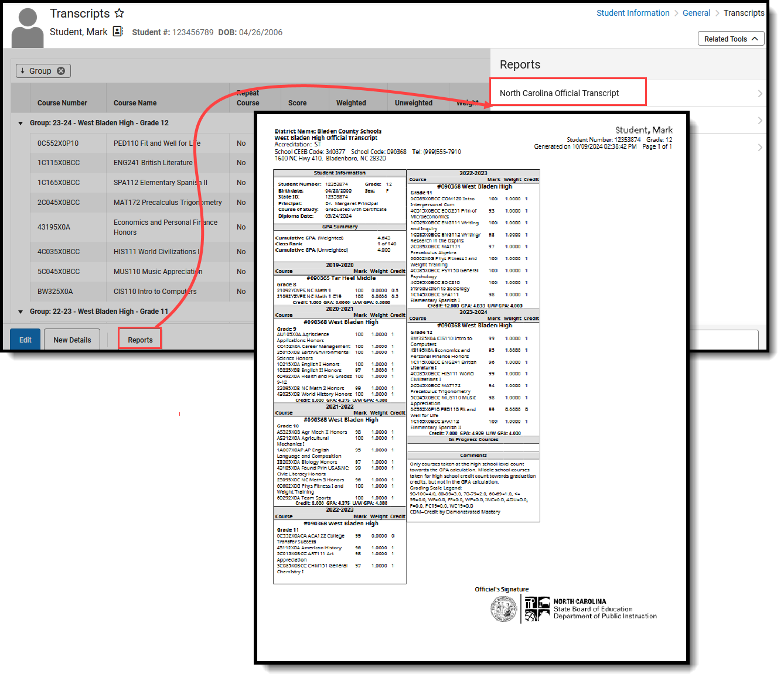Viewport: 784px width, 681px height.
Task: Select HIS111 World Civilizations I course
Action: [156, 252]
